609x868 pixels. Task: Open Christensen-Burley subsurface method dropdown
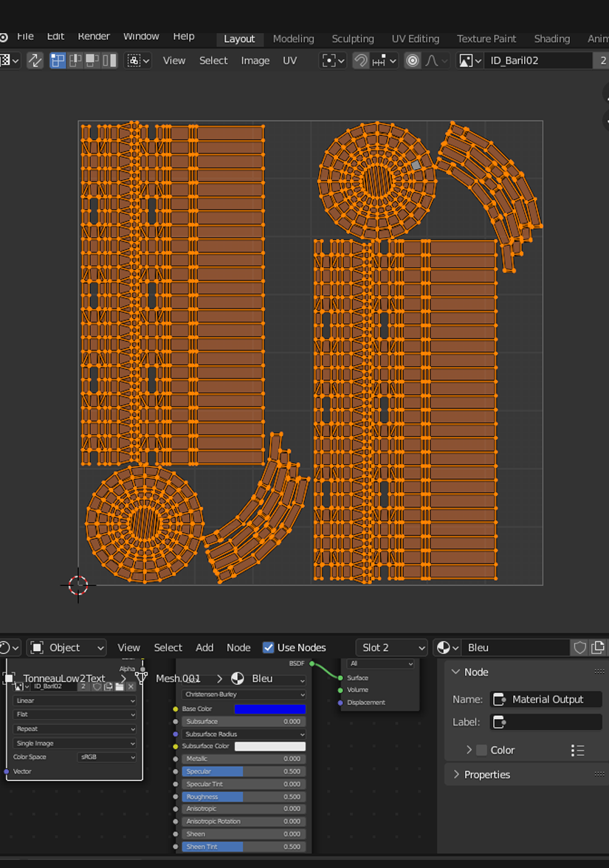click(x=244, y=695)
